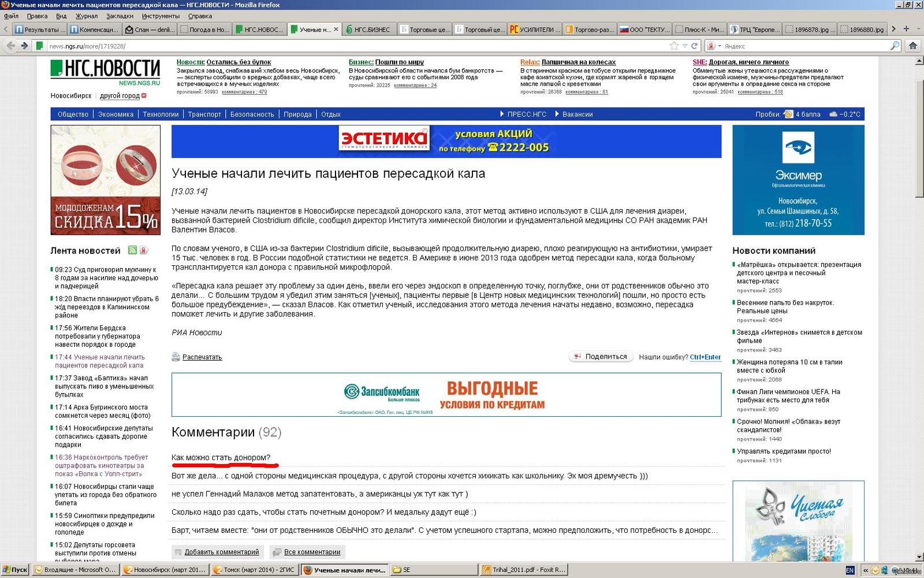
Task: Open a new tab with plus button
Action: 906,29
